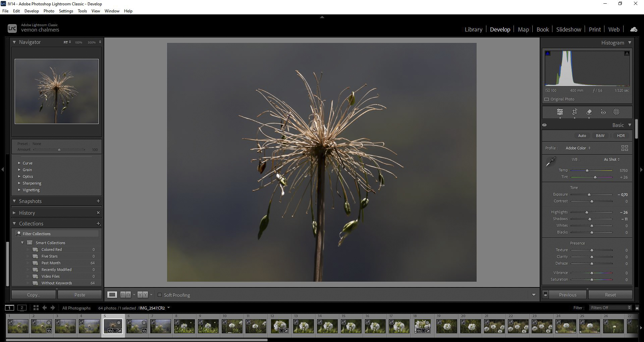Click the Exposure slider handle
Viewport: 644px width, 342px height.
click(x=589, y=195)
